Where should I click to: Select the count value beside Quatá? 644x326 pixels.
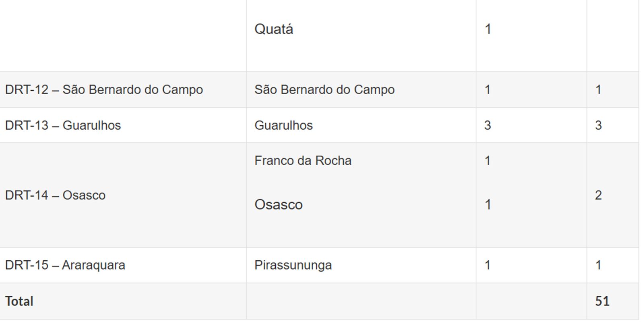[488, 29]
